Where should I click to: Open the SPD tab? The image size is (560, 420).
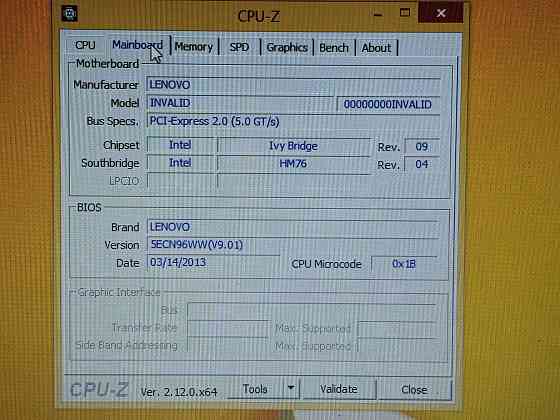[239, 47]
